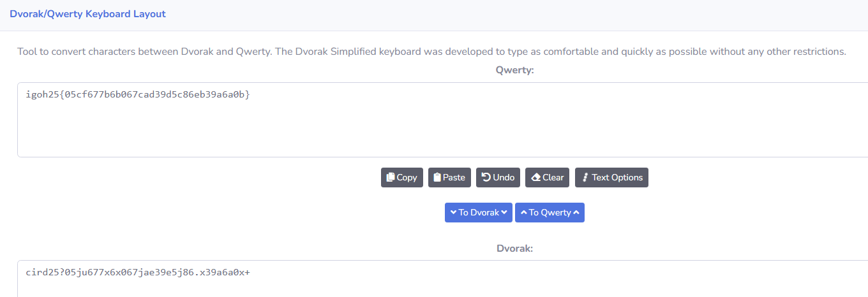Viewport: 868px width, 297px height.
Task: Click down chevron left of To Dvorak
Action: point(453,213)
